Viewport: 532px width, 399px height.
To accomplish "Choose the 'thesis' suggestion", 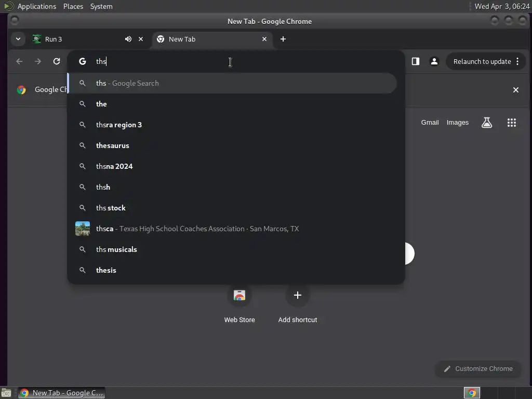I will [x=232, y=270].
